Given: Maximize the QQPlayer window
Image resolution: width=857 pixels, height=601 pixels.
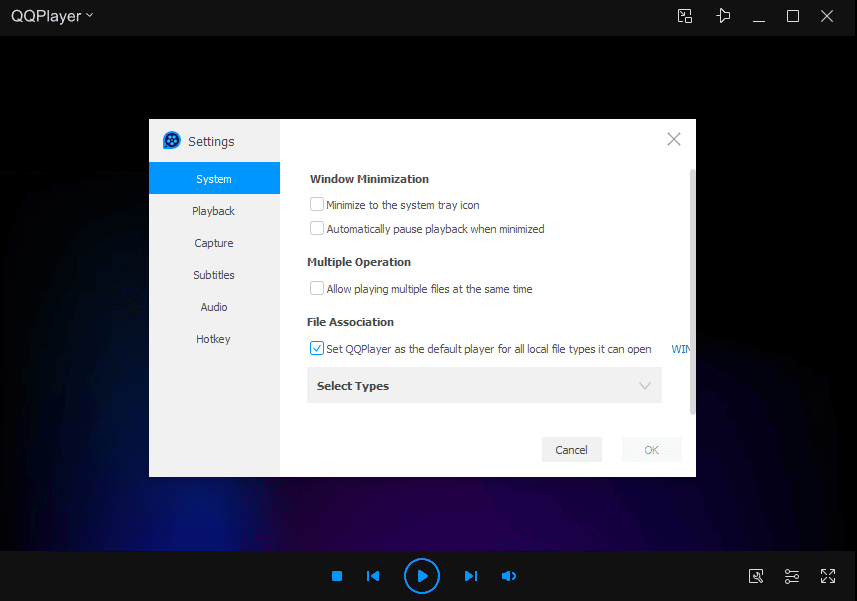Looking at the screenshot, I should click(793, 16).
